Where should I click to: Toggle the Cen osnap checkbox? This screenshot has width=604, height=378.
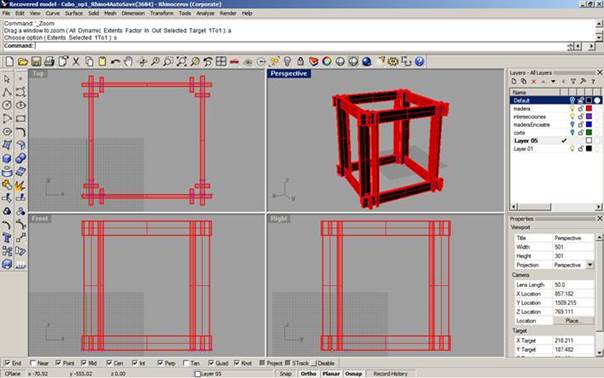tap(109, 363)
